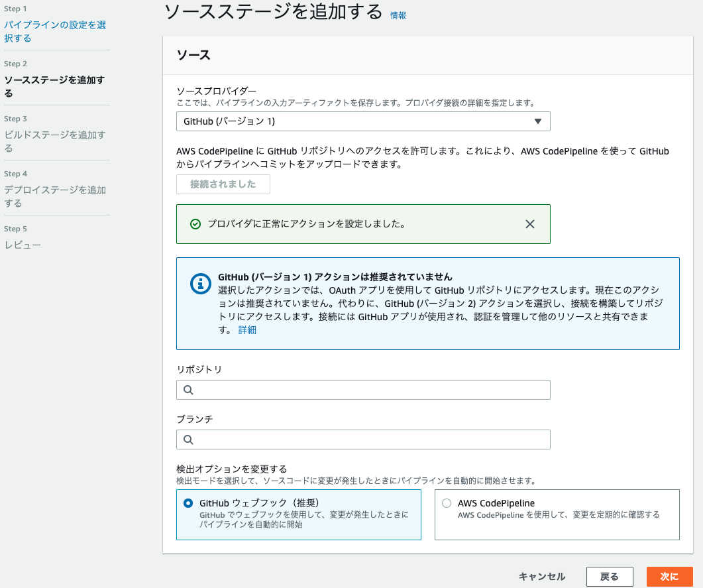
Task: Click the magnifier icon in the リポジトリ field
Action: click(x=188, y=389)
